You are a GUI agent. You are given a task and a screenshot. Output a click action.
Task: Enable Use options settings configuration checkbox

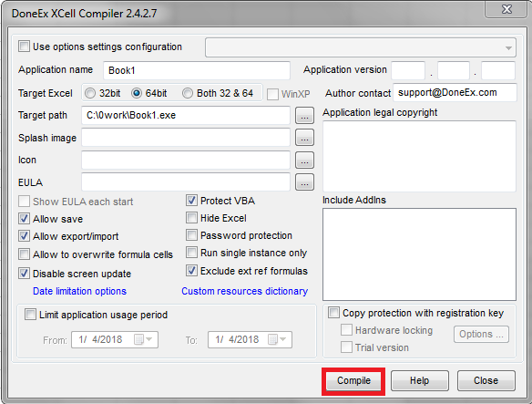(24, 47)
